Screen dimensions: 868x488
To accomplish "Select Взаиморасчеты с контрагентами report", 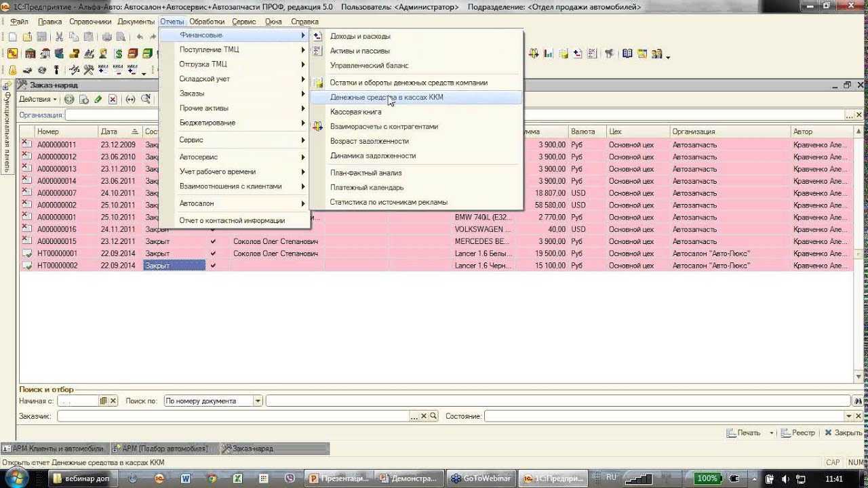I will [416, 127].
